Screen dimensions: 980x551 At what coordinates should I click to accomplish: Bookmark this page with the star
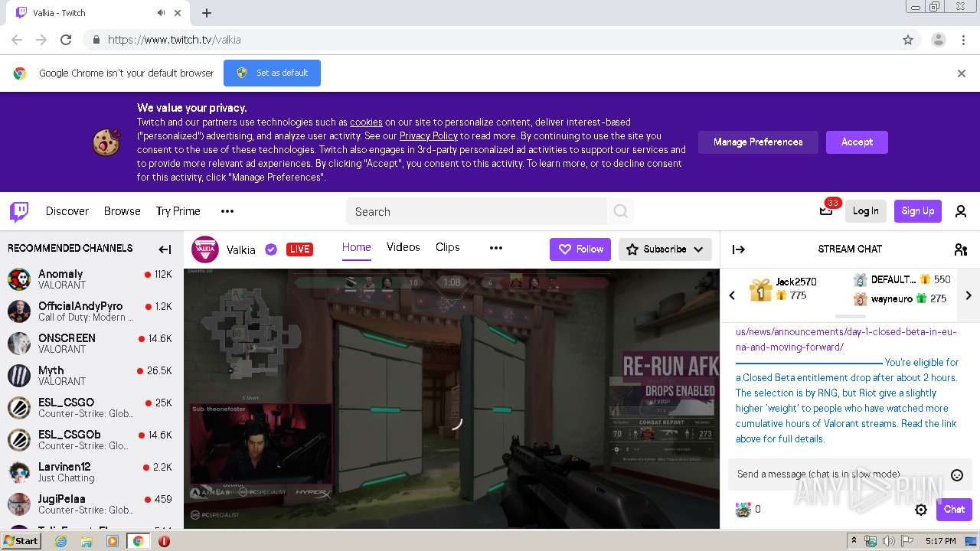(x=908, y=40)
